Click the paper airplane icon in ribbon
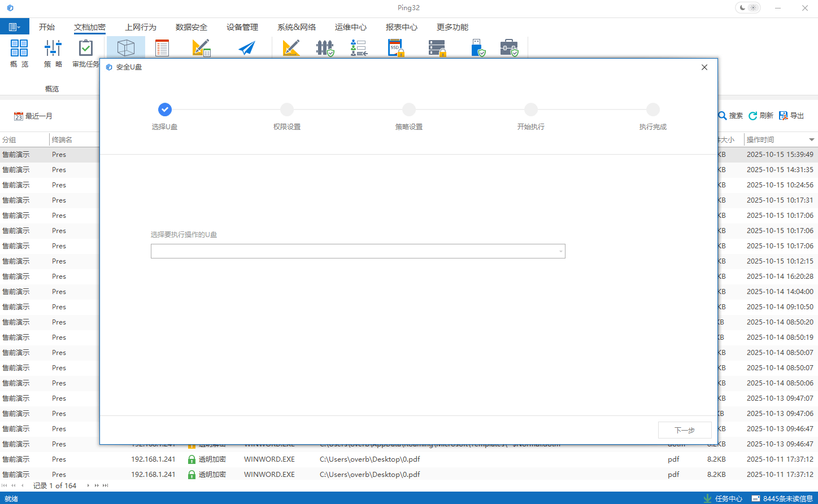 (246, 49)
